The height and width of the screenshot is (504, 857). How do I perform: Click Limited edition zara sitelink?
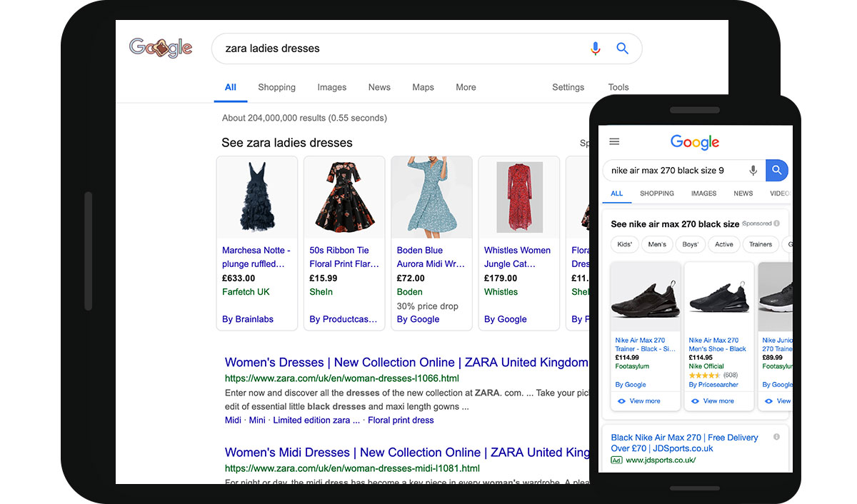click(316, 420)
